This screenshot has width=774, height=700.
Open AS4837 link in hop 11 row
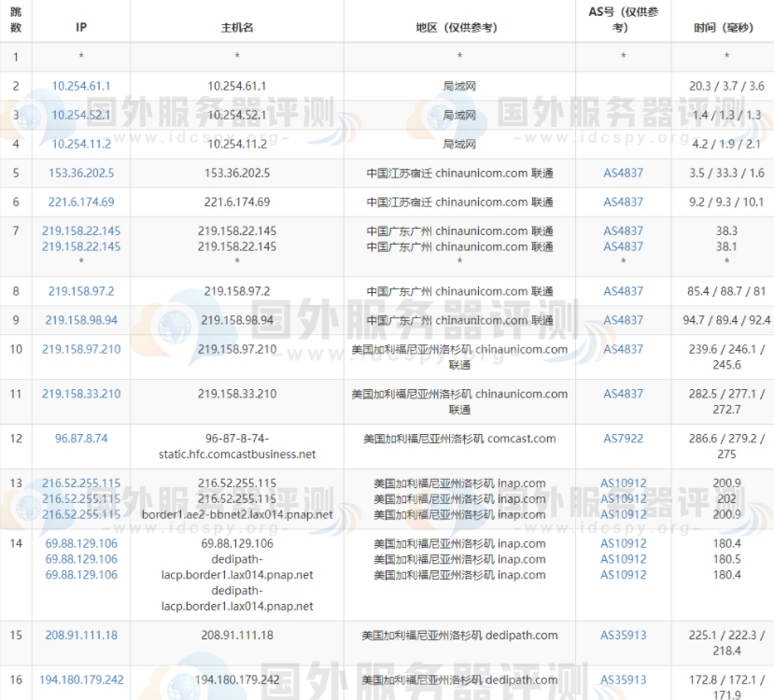pyautogui.click(x=623, y=394)
